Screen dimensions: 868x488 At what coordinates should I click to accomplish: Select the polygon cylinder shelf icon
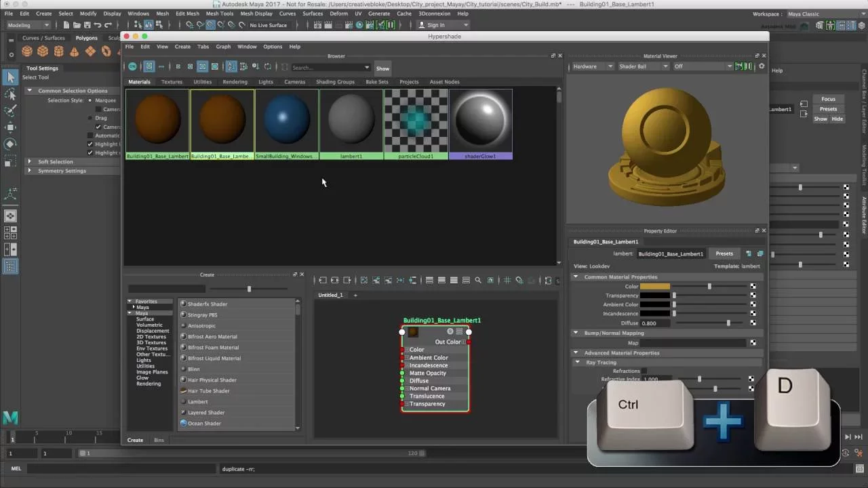[58, 51]
